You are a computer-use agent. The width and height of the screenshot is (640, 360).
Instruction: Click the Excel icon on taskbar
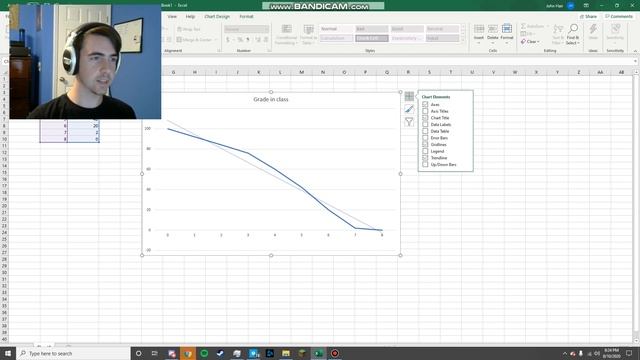[318, 353]
